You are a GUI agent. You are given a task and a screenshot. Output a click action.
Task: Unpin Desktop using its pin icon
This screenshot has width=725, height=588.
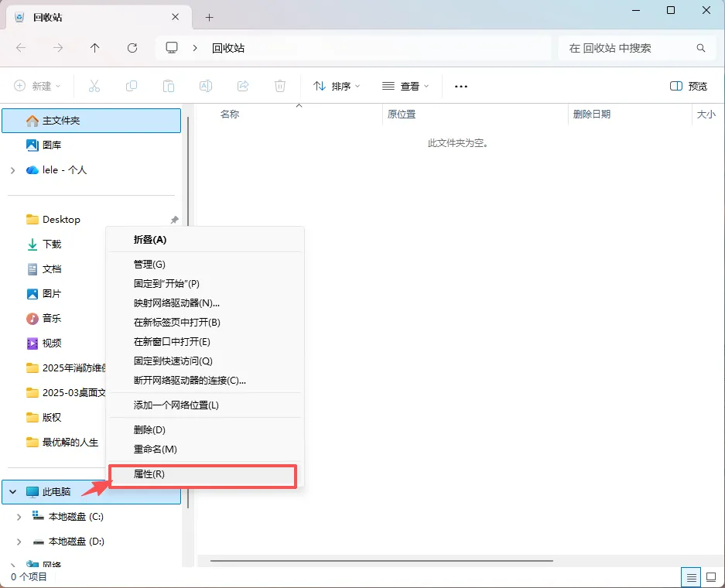[x=174, y=219]
